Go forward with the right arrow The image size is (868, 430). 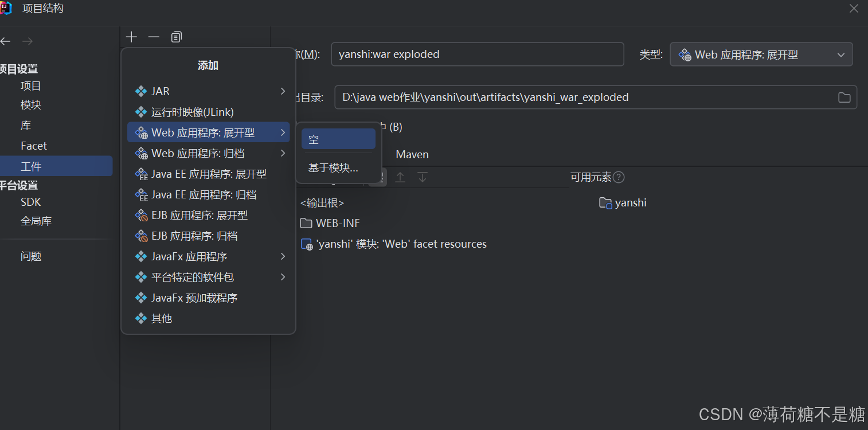[28, 41]
